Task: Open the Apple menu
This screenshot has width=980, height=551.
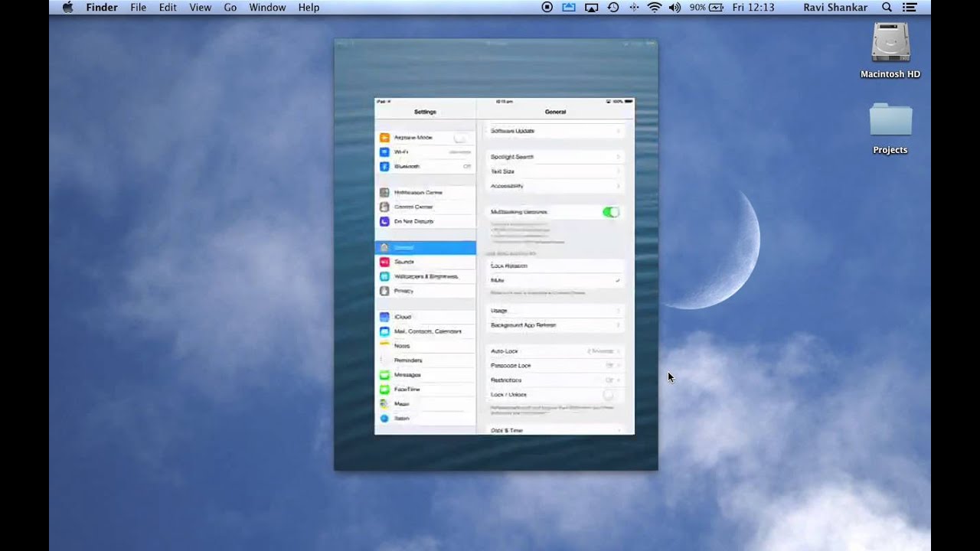Action: click(x=67, y=8)
